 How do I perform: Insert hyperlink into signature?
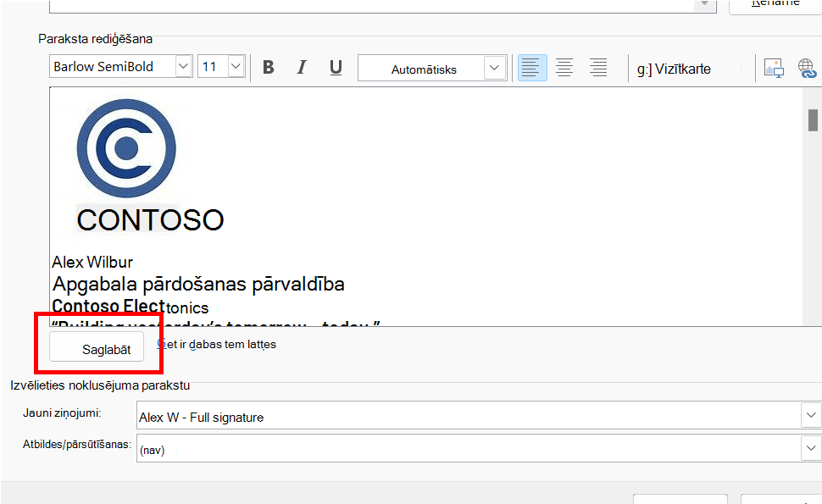click(807, 68)
